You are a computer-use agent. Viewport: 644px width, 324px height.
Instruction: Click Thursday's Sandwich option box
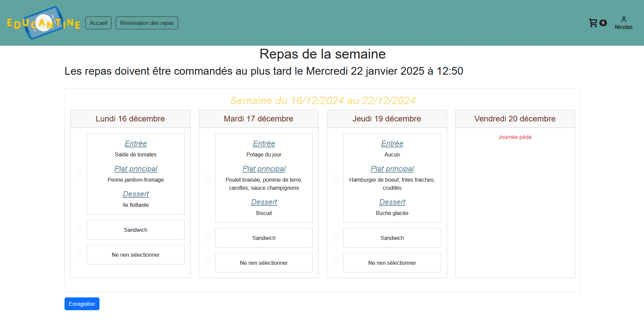click(392, 238)
